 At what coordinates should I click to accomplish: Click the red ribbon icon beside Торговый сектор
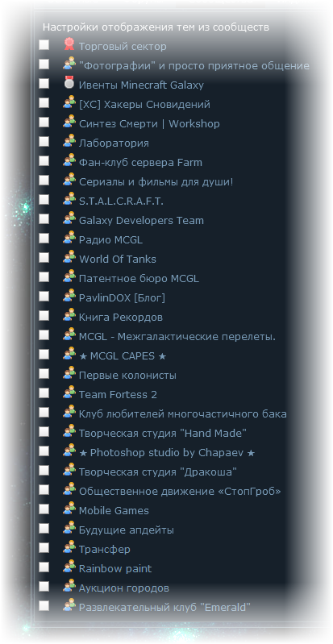tap(69, 44)
